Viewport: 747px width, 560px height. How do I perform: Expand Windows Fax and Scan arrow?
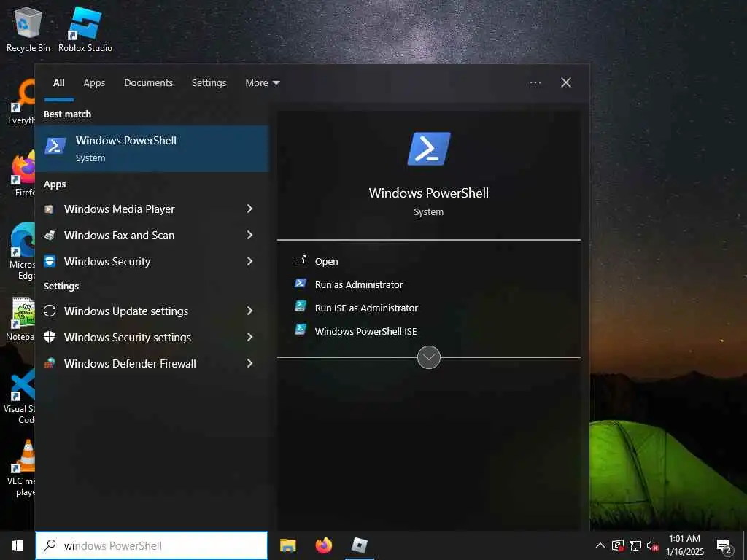coord(249,235)
